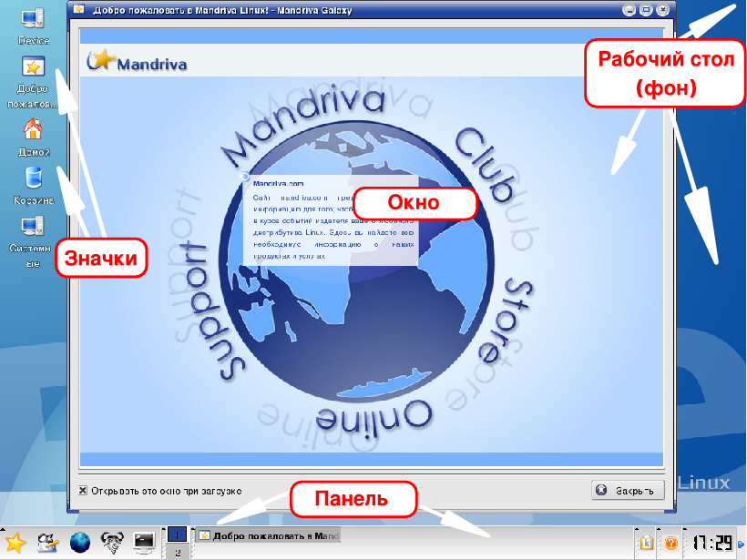
Task: Switch to virtual desktop 2
Action: coord(178,553)
